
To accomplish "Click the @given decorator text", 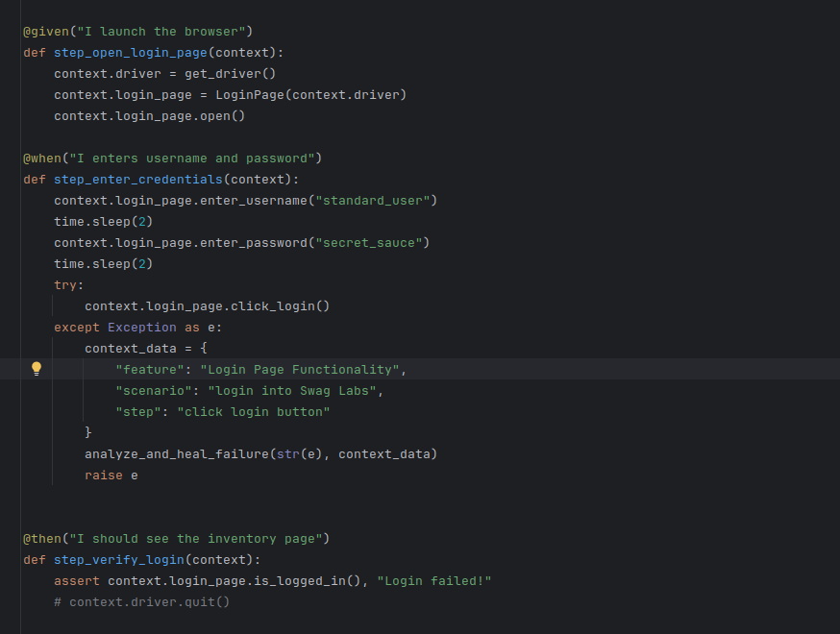I will click(42, 32).
